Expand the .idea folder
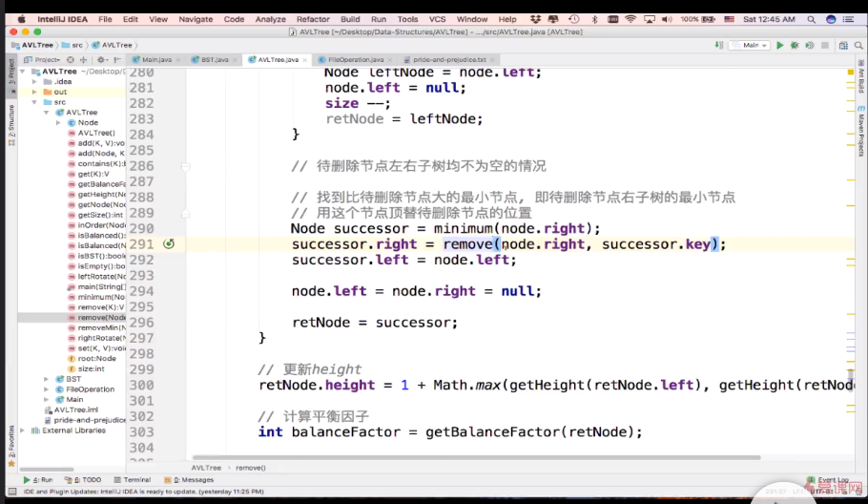 click(34, 81)
